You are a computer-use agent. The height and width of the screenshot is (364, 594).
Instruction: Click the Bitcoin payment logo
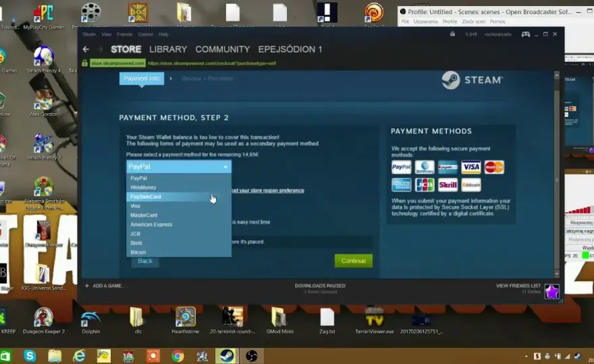pyautogui.click(x=471, y=185)
